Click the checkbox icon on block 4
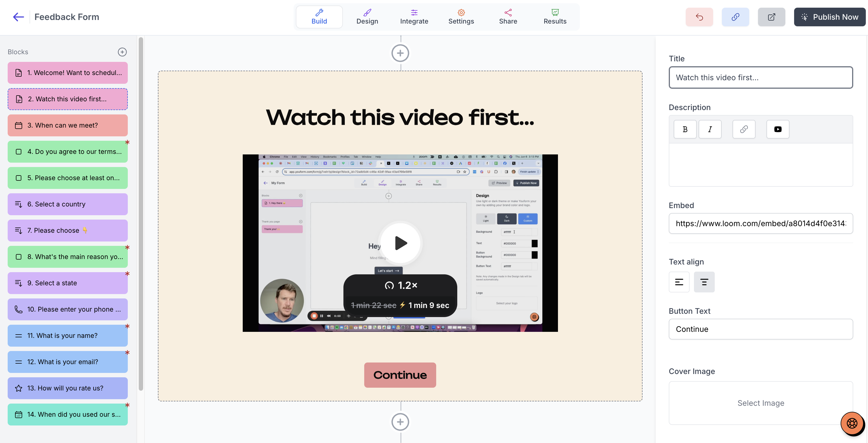Image resolution: width=868 pixels, height=443 pixels. click(x=19, y=152)
